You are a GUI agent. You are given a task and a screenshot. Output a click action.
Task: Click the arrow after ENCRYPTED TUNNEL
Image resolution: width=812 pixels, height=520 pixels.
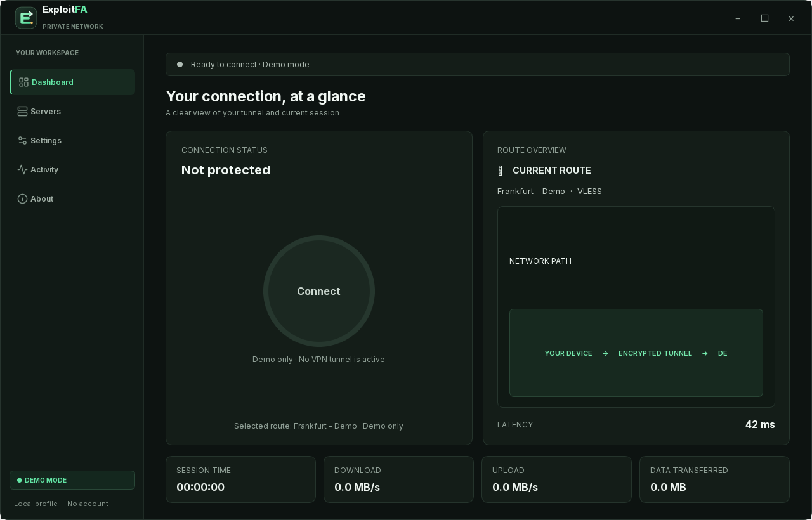click(705, 353)
